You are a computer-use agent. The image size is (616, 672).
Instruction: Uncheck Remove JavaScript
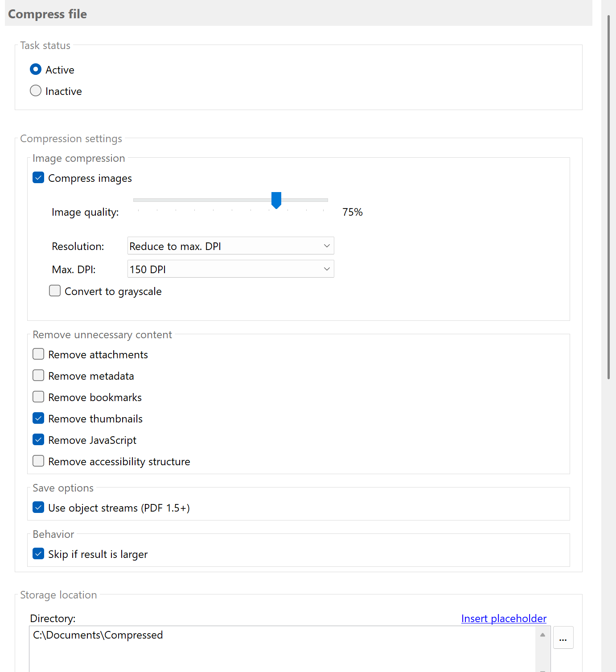point(38,439)
